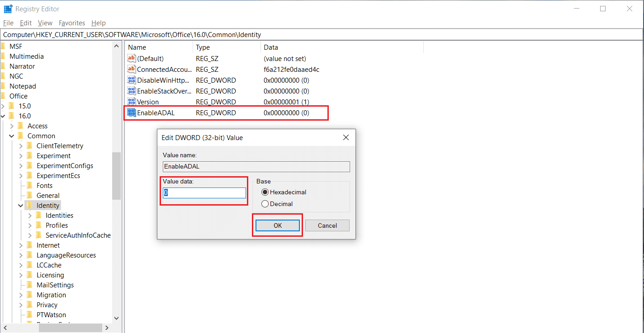Click the tree pane scroll down arrow

pos(116,318)
